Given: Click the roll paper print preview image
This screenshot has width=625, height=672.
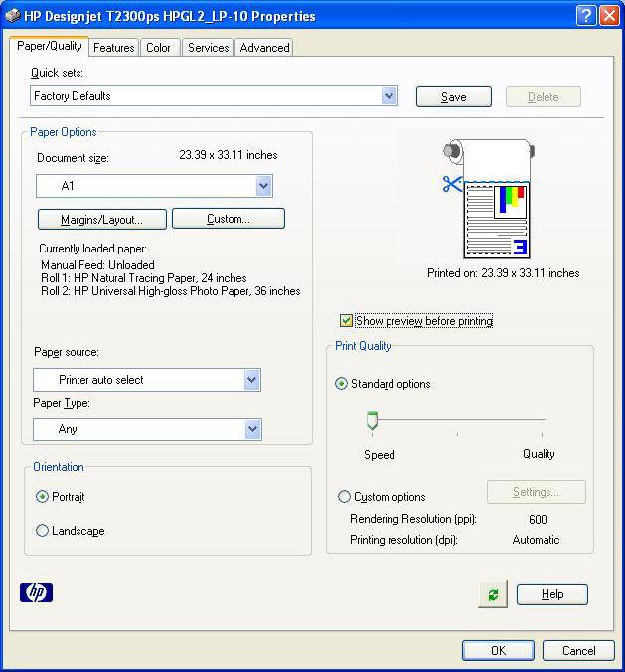Looking at the screenshot, I should (x=488, y=199).
